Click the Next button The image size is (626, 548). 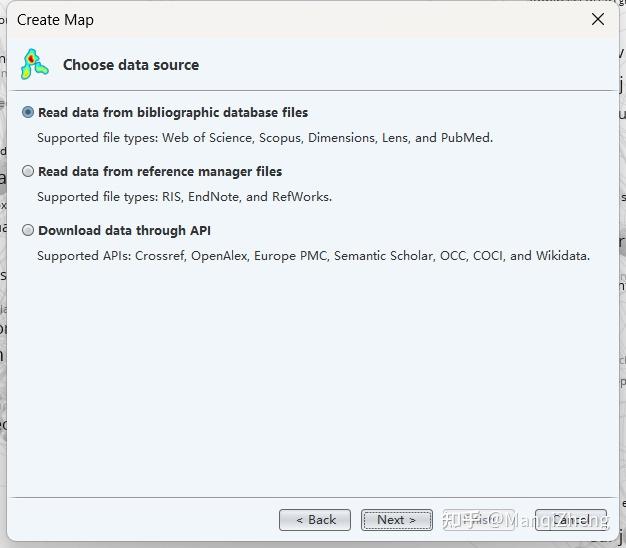396,520
